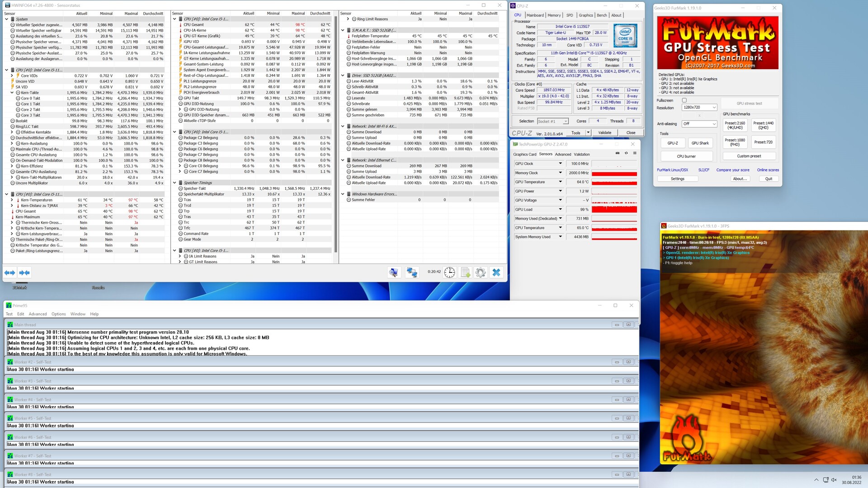
Task: Expand Kern-Temperaturen sensor group
Action: (x=12, y=200)
